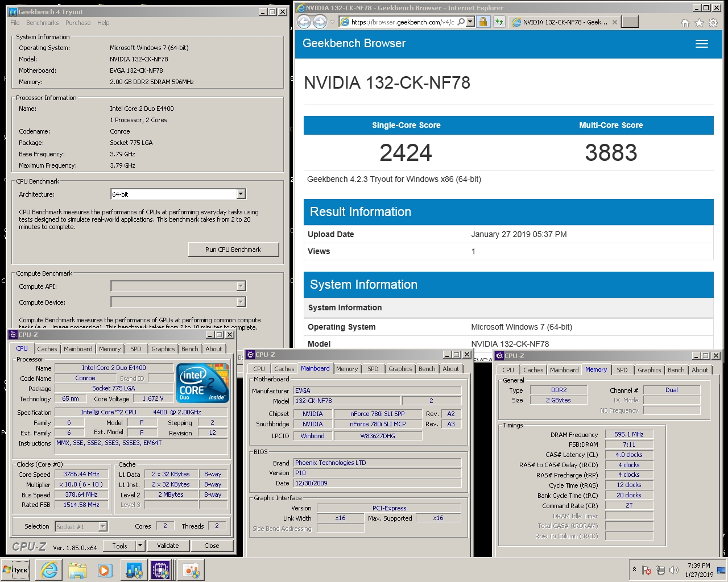728x582 pixels.
Task: Open SPD tab in left CPU-Z window
Action: pos(136,349)
